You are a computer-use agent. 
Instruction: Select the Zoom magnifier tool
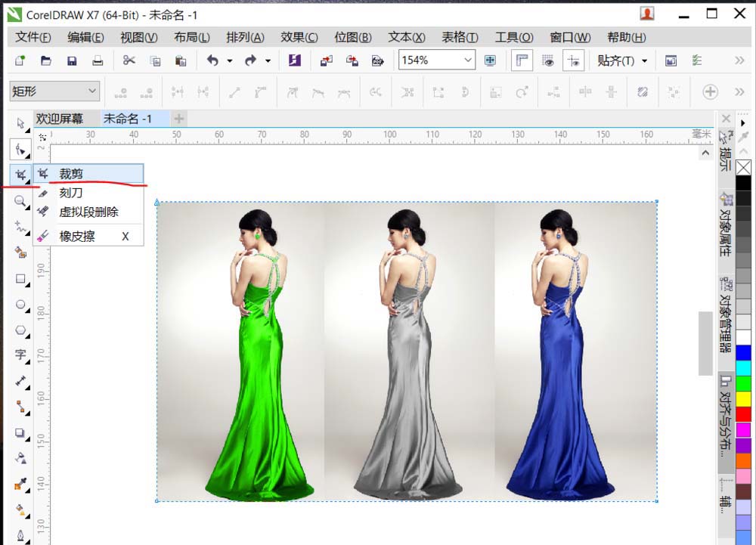(x=20, y=201)
